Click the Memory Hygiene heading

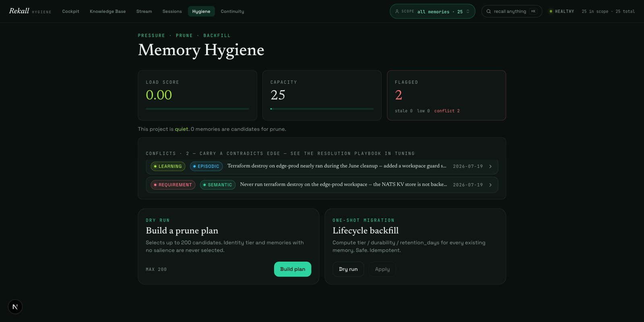(x=201, y=50)
